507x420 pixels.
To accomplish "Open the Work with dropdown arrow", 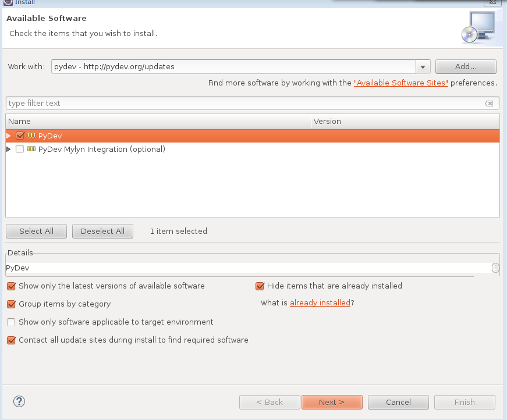I will pos(423,67).
